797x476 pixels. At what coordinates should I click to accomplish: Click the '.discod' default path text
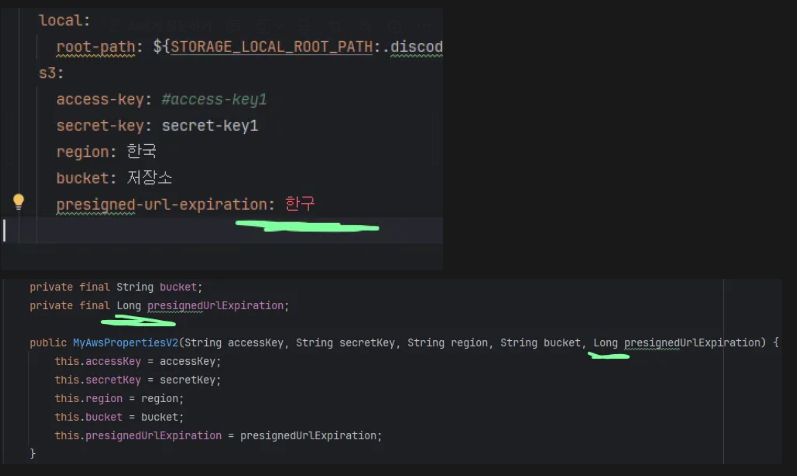412,47
